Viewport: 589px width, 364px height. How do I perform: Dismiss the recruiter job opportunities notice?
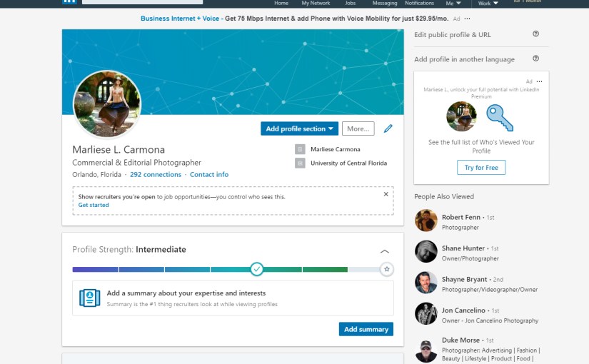(x=386, y=194)
